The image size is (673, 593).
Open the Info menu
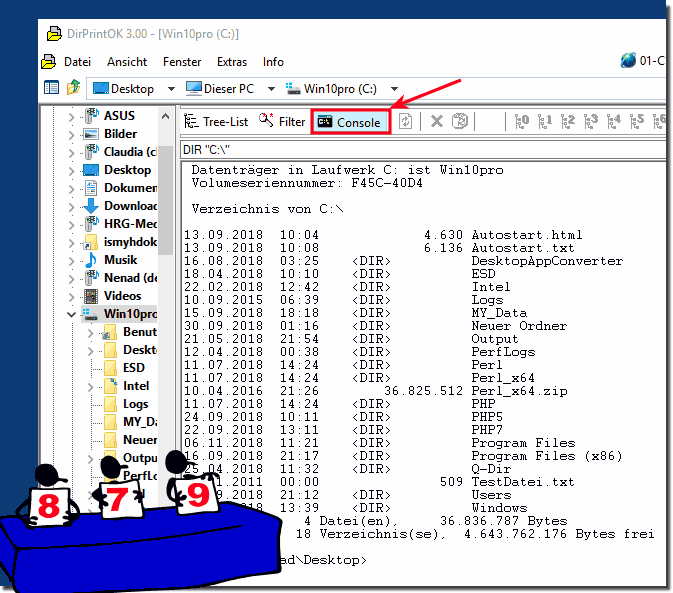273,62
